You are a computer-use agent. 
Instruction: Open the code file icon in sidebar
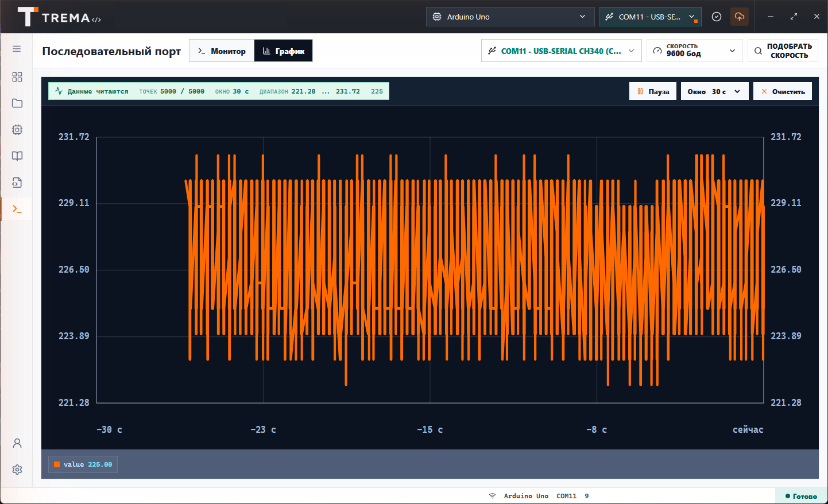(17, 183)
